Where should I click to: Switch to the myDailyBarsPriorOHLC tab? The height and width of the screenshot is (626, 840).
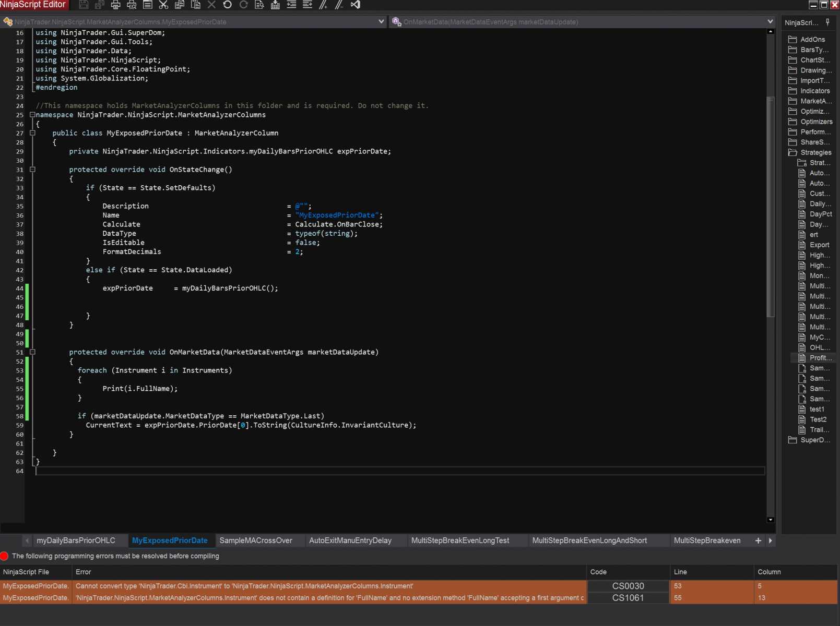(x=76, y=540)
